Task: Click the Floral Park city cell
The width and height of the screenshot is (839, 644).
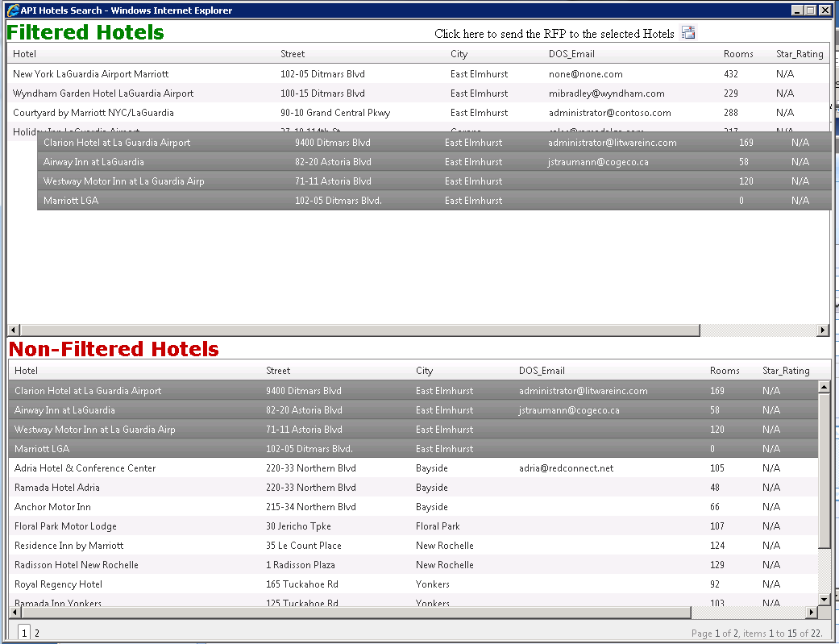Action: (x=438, y=526)
